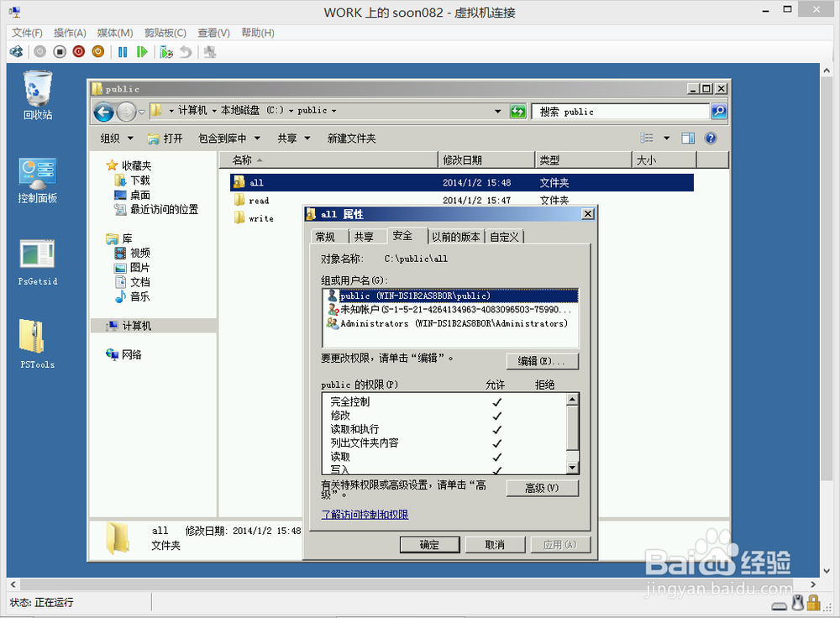Turn off the VM with the stop icon
Viewport: 840px width, 618px height.
(60, 52)
